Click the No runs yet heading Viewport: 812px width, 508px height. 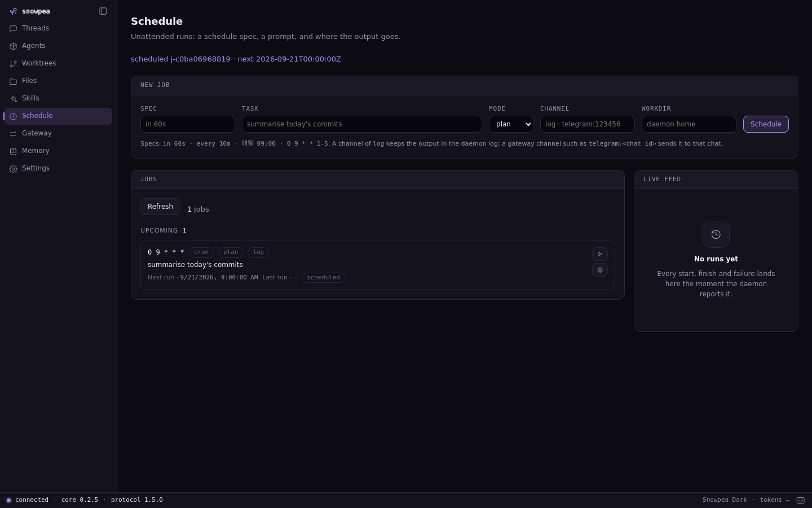(x=716, y=259)
